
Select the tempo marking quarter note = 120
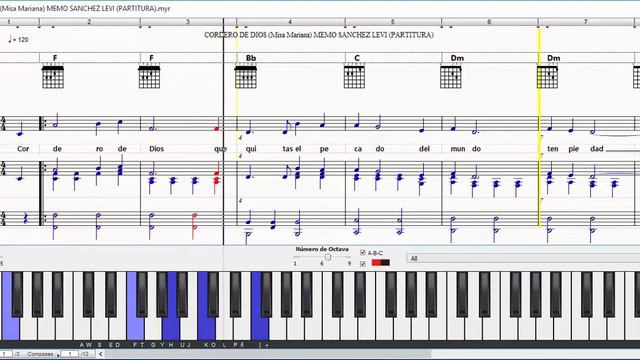click(18, 39)
